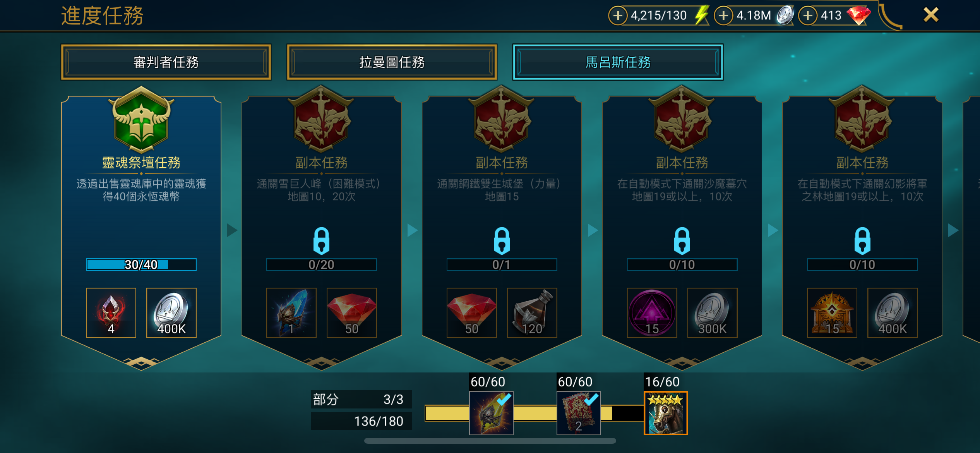Tap the 400K silver reward of 靈魂祭壇任務
This screenshot has height=453, width=980.
click(171, 313)
